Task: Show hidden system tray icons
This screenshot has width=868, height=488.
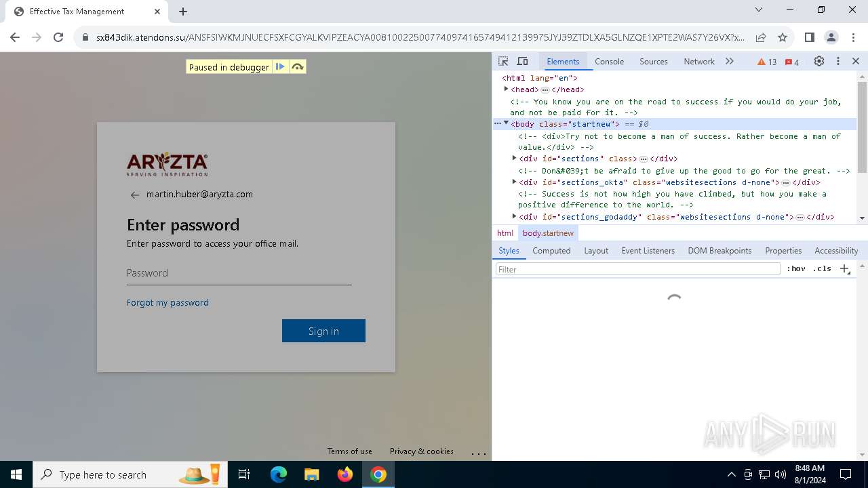Action: [731, 474]
